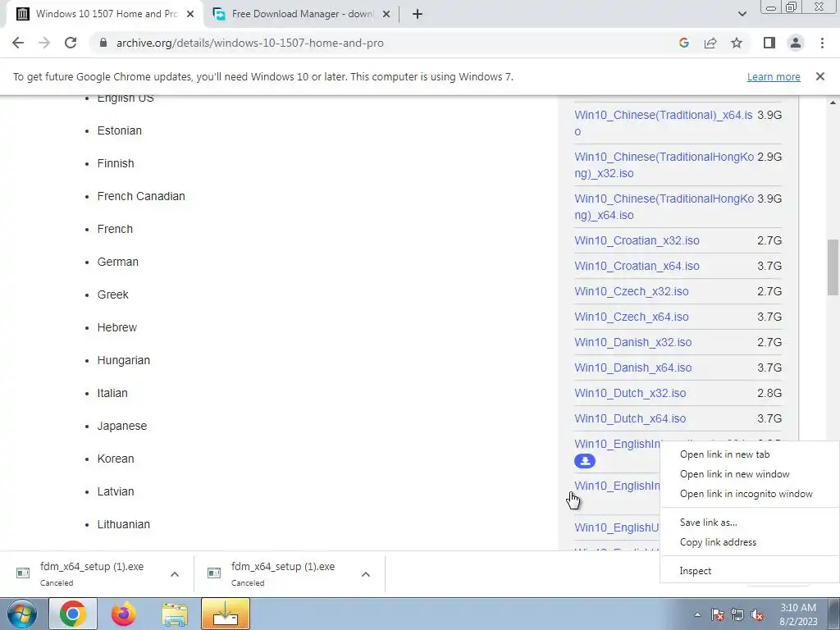
Task: Click the scrollbar up arrow
Action: click(x=833, y=102)
